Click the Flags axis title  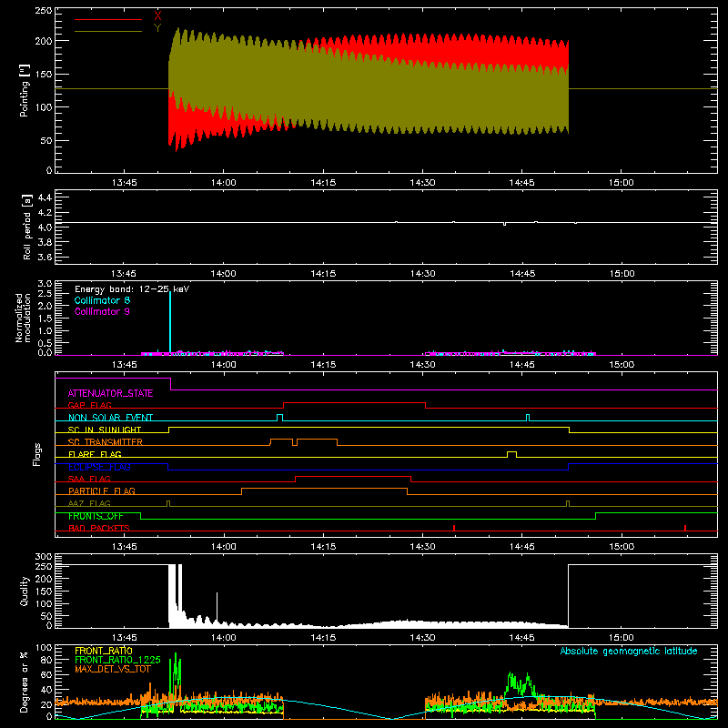tap(37, 454)
